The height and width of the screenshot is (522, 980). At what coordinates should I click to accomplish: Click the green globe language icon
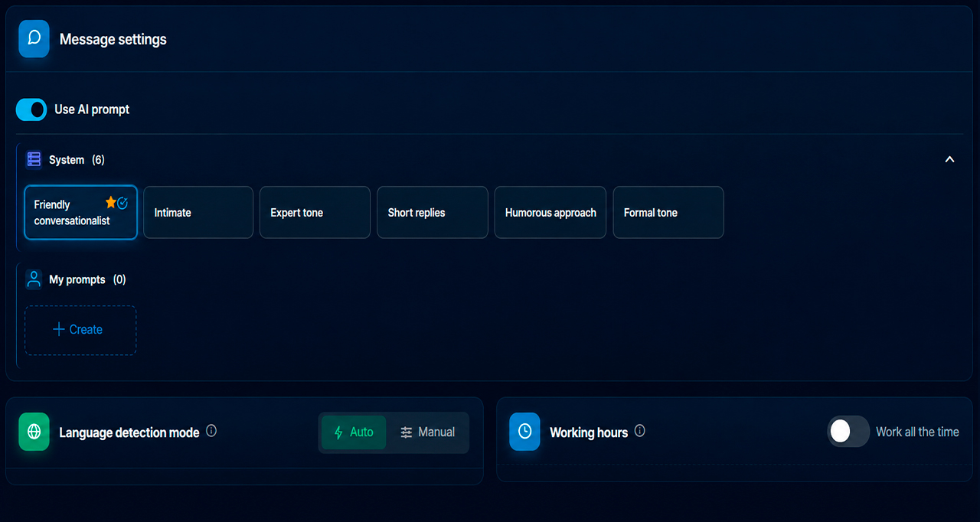pos(34,432)
